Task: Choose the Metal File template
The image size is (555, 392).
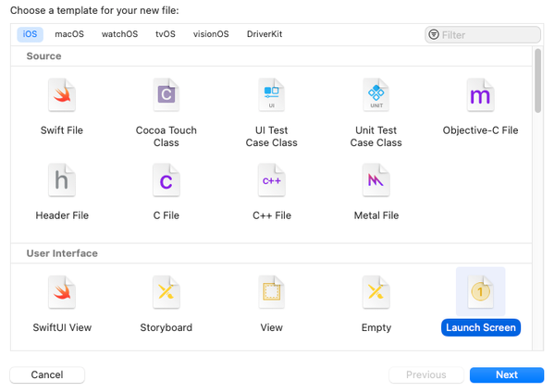Action: 376,181
